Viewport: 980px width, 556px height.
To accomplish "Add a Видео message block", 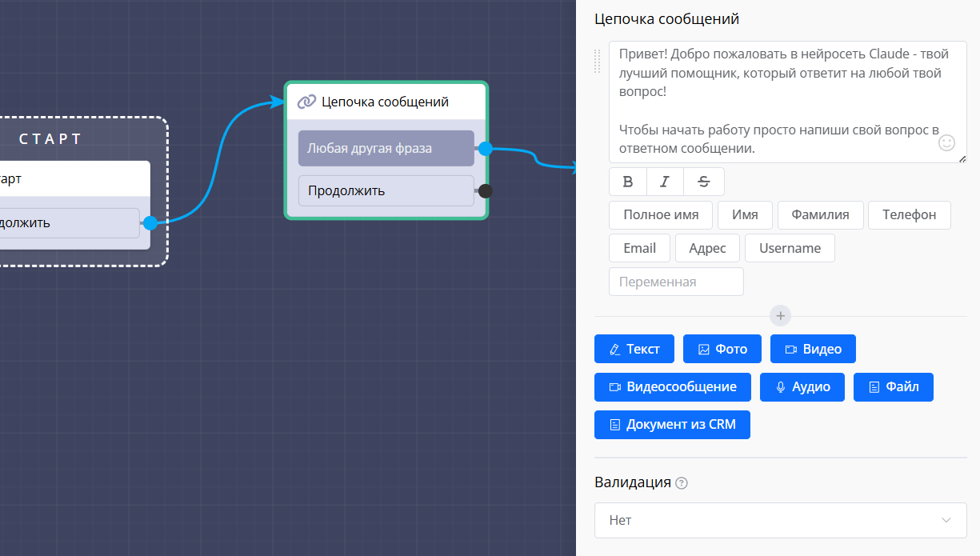I will pyautogui.click(x=813, y=349).
